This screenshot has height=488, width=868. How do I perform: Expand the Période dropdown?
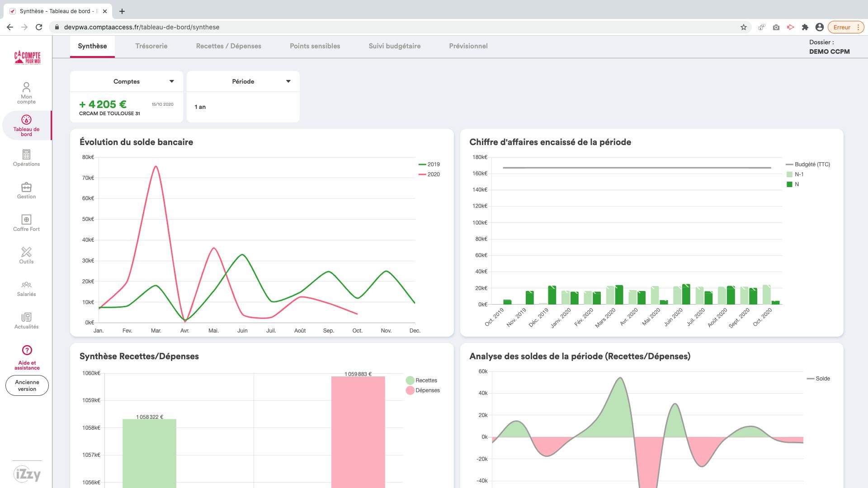tap(288, 81)
